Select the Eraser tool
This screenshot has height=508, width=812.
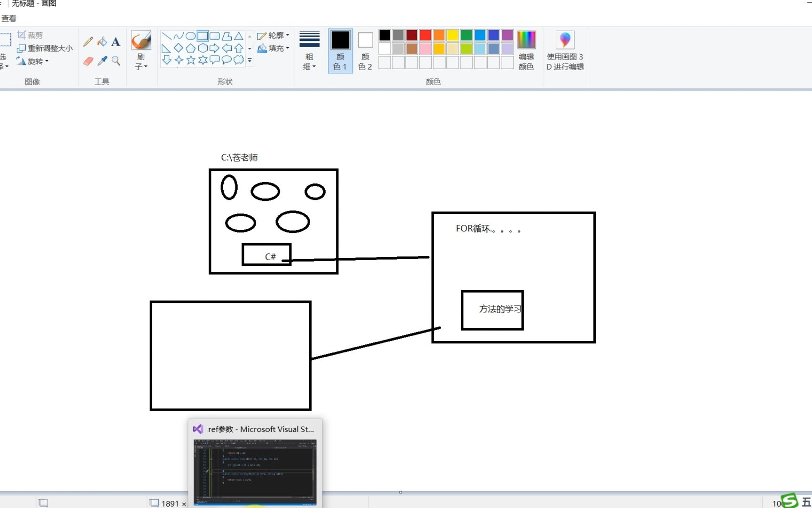pyautogui.click(x=88, y=61)
